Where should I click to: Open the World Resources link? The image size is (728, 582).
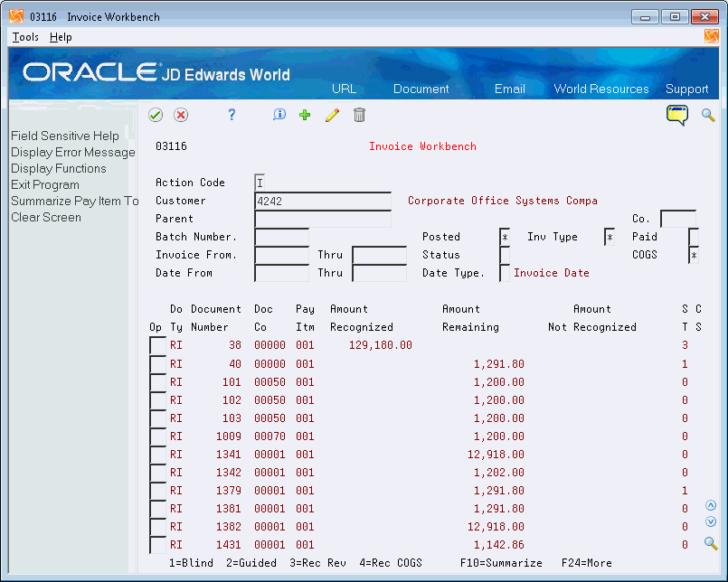601,89
